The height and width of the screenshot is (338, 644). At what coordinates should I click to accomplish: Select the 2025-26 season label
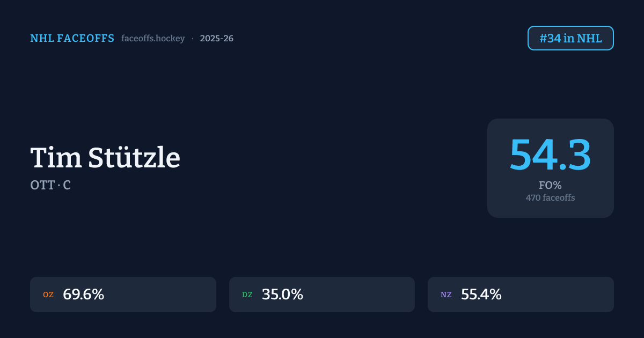(216, 39)
